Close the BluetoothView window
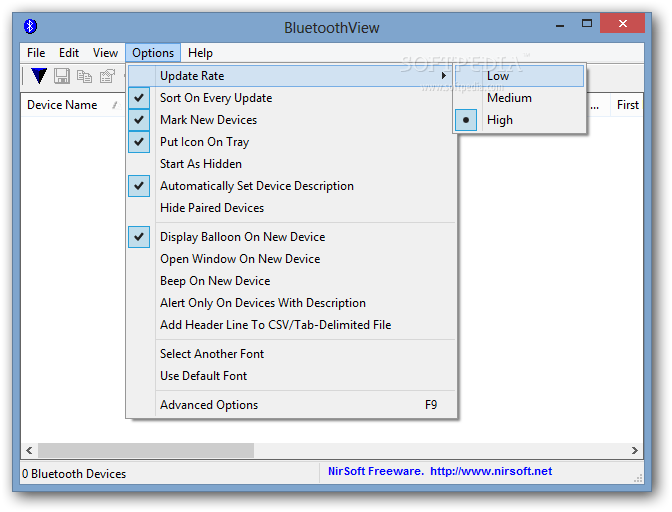The image size is (672, 512). [x=623, y=24]
